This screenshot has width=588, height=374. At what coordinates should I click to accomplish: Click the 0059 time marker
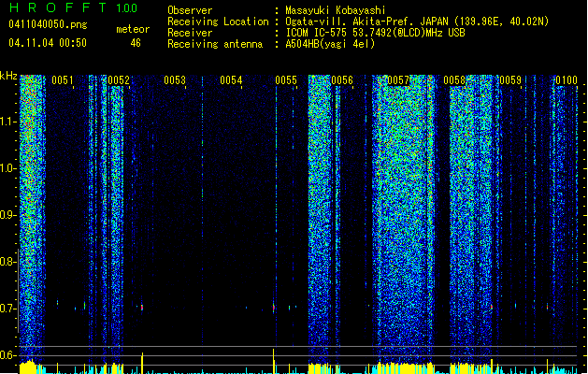click(x=510, y=80)
